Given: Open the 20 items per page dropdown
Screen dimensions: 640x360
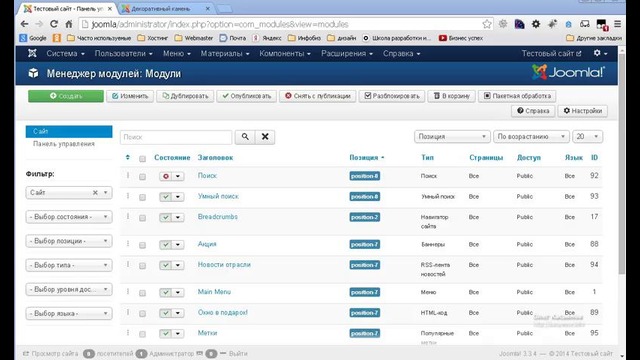Looking at the screenshot, I should pyautogui.click(x=587, y=136).
